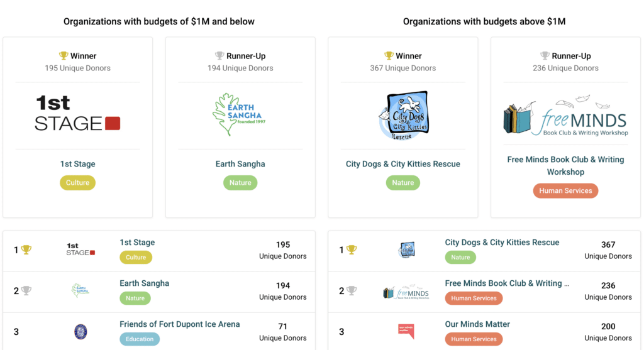The width and height of the screenshot is (644, 350).
Task: Open City Dogs & City Kitties Rescue card link
Action: click(403, 164)
